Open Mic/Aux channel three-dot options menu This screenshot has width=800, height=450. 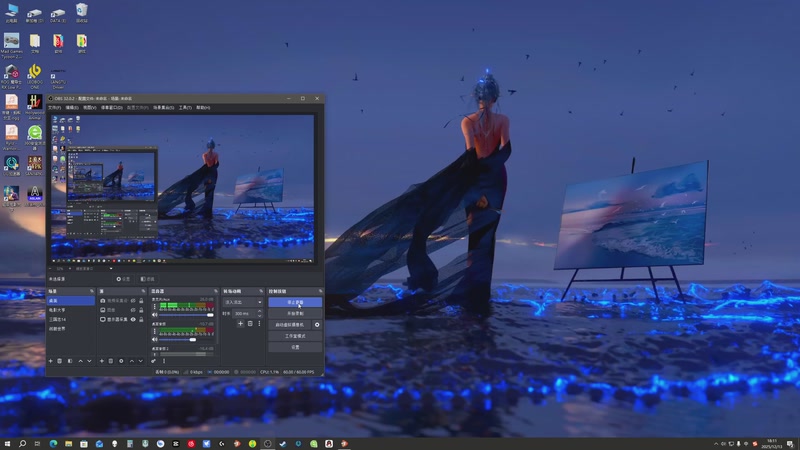pos(155,307)
